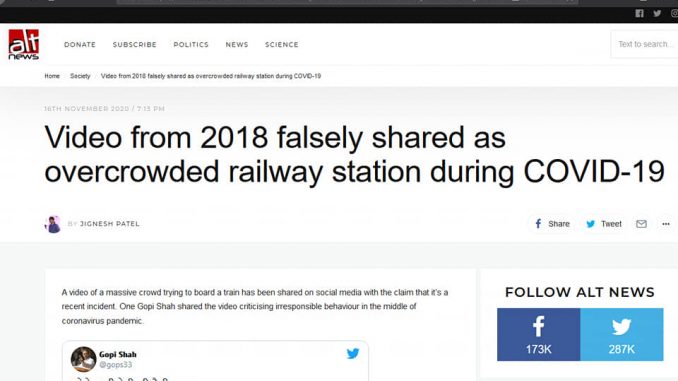Click Gopi Shah's profile picture
The height and width of the screenshot is (381, 678).
83,359
